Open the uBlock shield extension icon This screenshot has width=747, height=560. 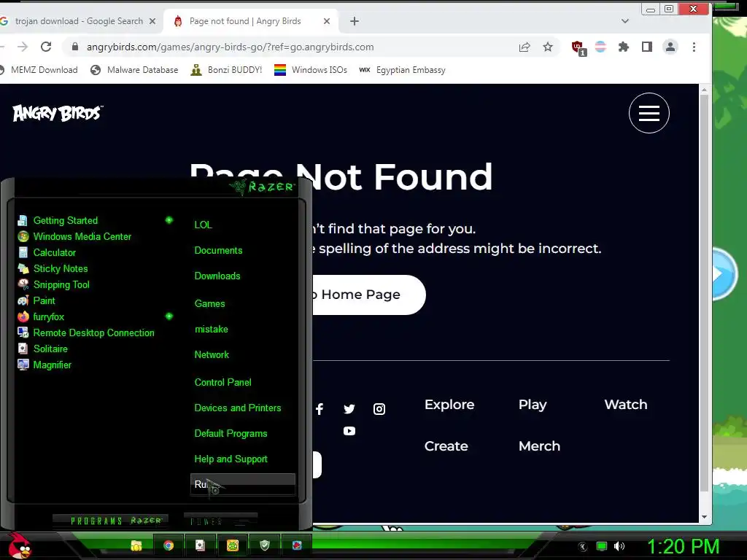pyautogui.click(x=578, y=47)
